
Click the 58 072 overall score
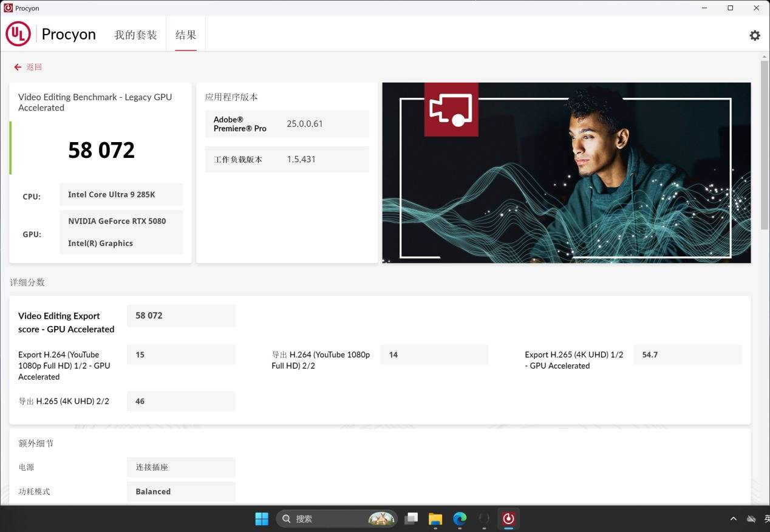point(101,150)
